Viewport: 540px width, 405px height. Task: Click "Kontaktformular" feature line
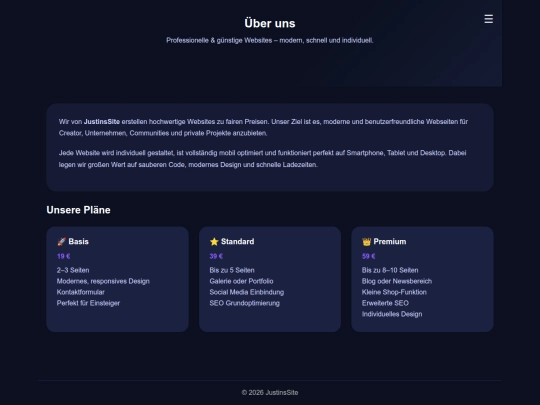click(x=81, y=292)
